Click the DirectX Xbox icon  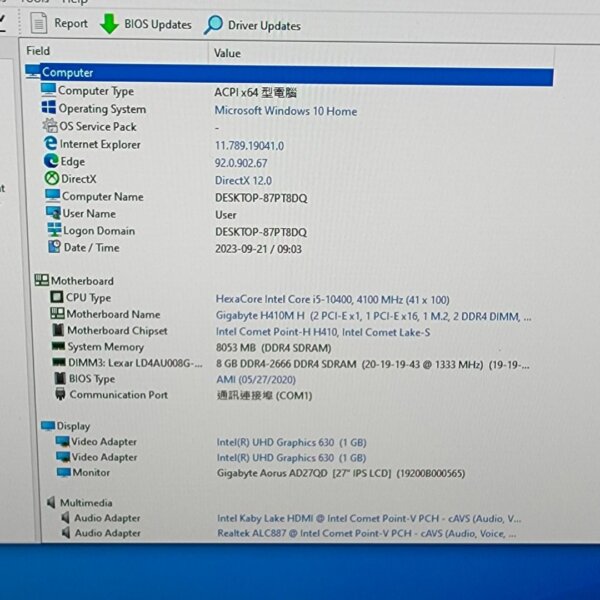(52, 178)
